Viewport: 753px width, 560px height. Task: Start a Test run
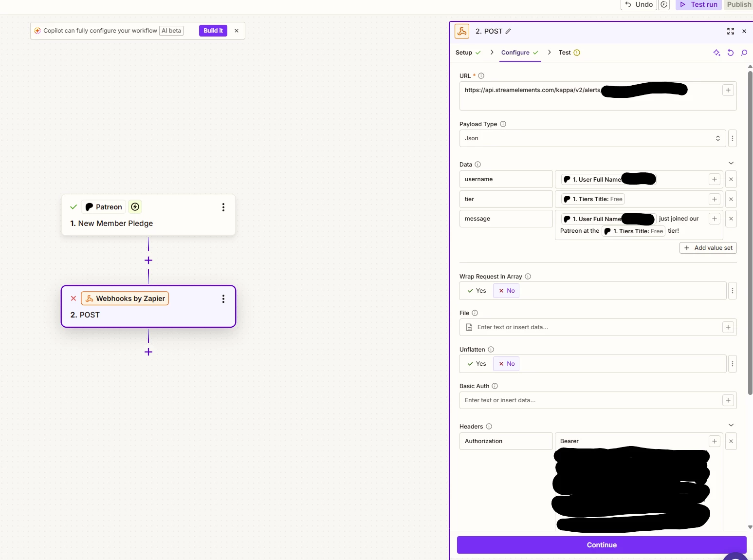[698, 4]
